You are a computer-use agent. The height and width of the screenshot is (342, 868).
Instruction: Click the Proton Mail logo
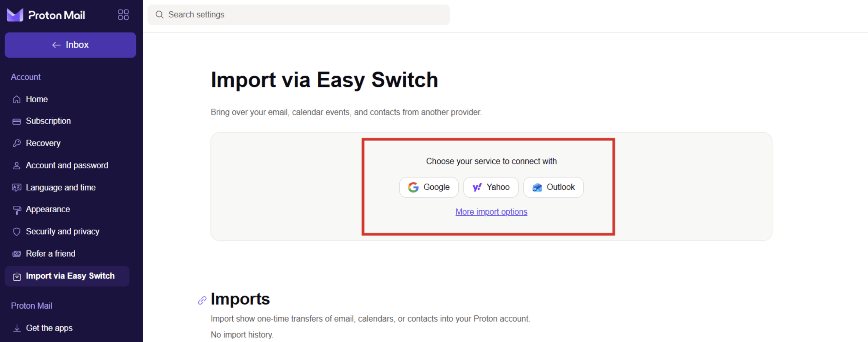click(x=46, y=15)
